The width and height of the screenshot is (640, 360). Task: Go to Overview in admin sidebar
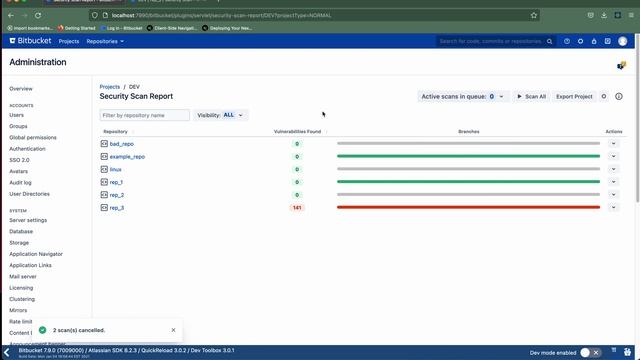21,89
